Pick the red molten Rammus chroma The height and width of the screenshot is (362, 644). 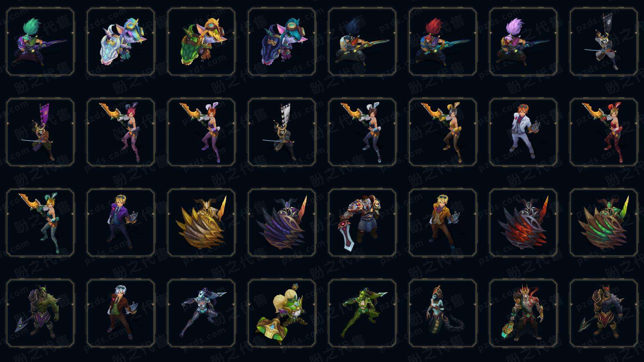523,223
